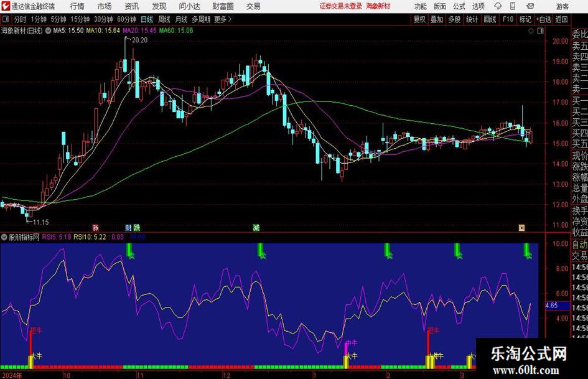Click the MA5: 15.50 indicator label
This screenshot has height=379, width=588.
(68, 30)
